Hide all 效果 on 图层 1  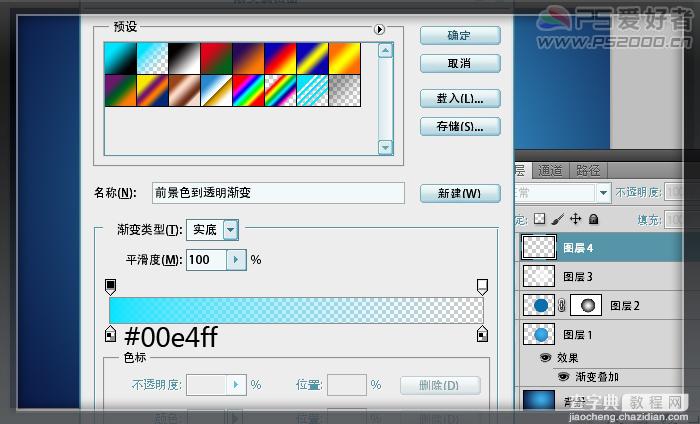tap(545, 357)
